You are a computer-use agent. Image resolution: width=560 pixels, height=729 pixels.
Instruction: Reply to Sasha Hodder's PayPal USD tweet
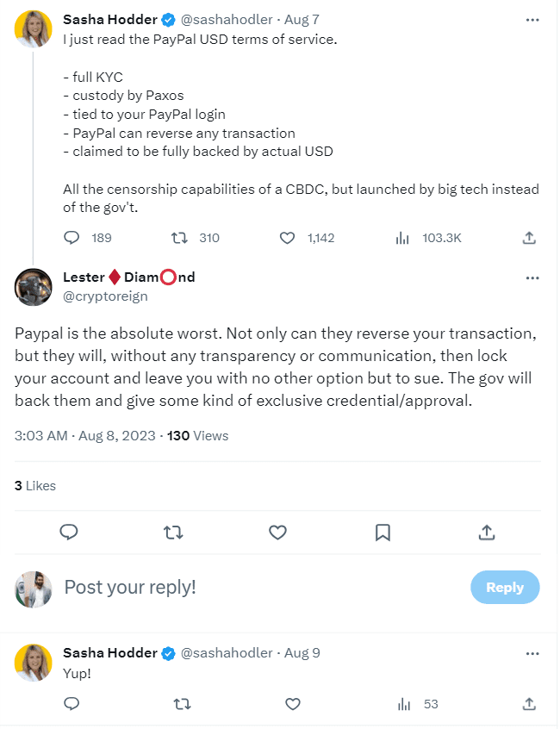[x=72, y=238]
